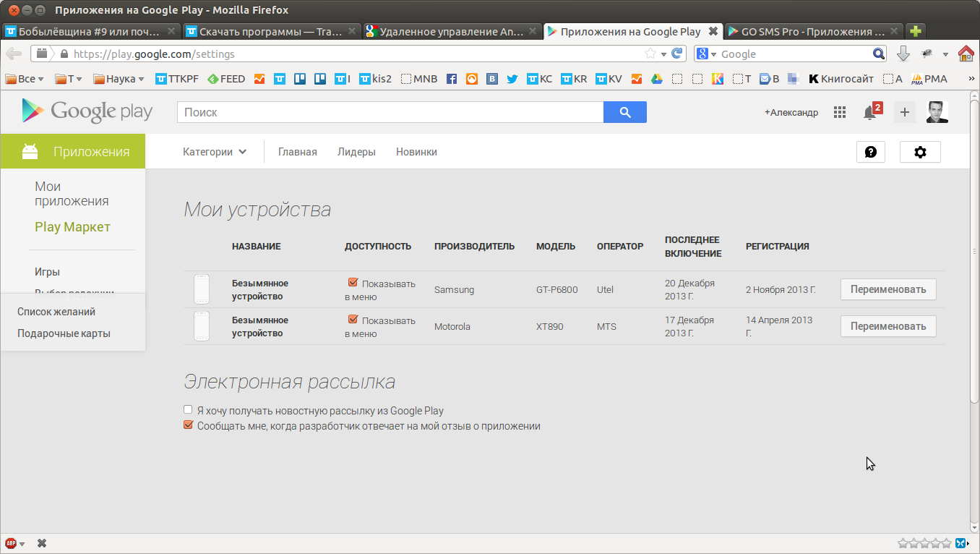Switch to Бобылёвщина #9 tab

(x=92, y=31)
